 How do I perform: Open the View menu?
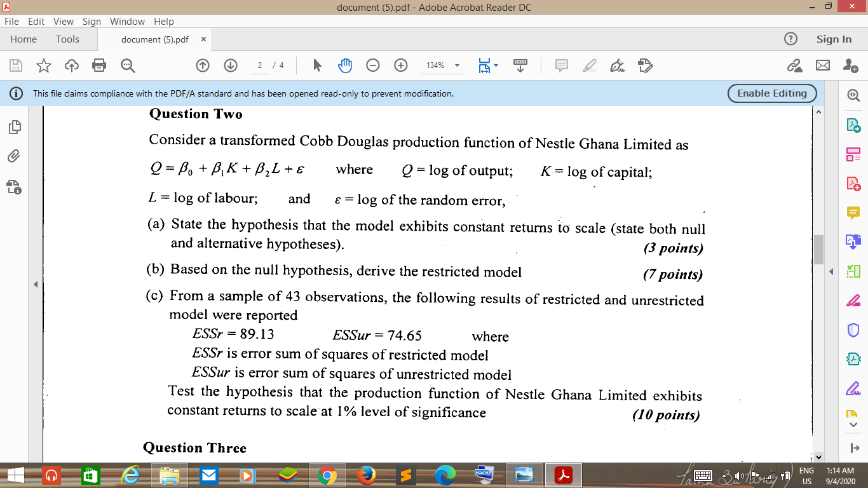(x=63, y=21)
